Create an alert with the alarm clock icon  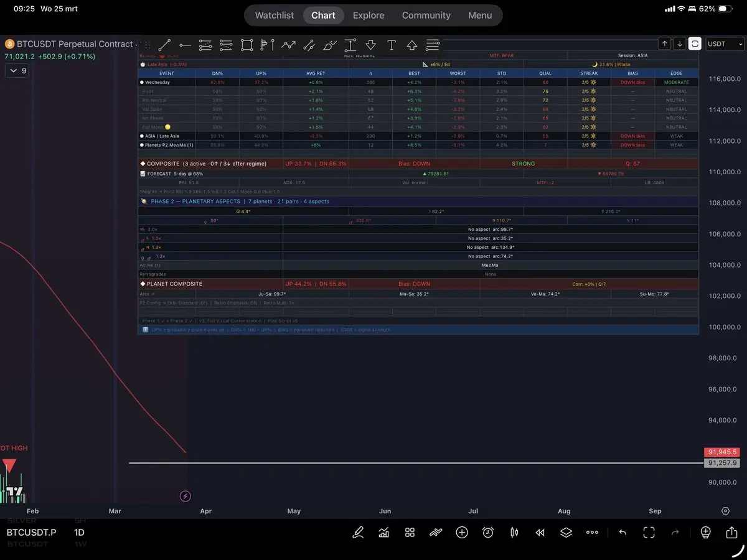click(x=488, y=533)
